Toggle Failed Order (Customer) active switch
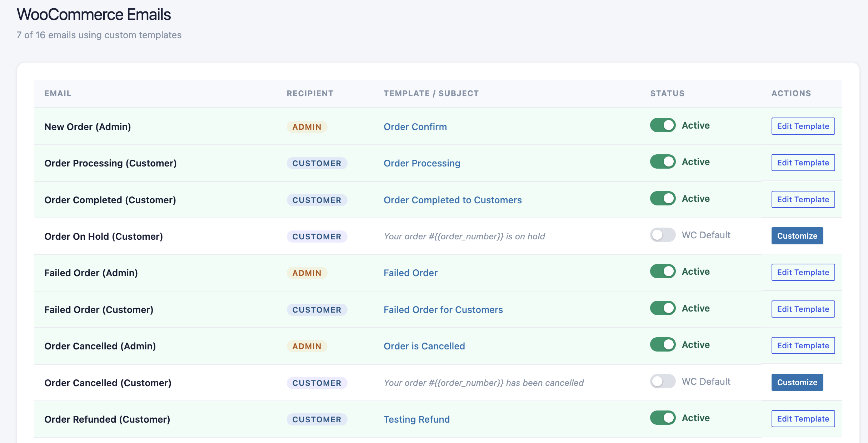 point(663,308)
